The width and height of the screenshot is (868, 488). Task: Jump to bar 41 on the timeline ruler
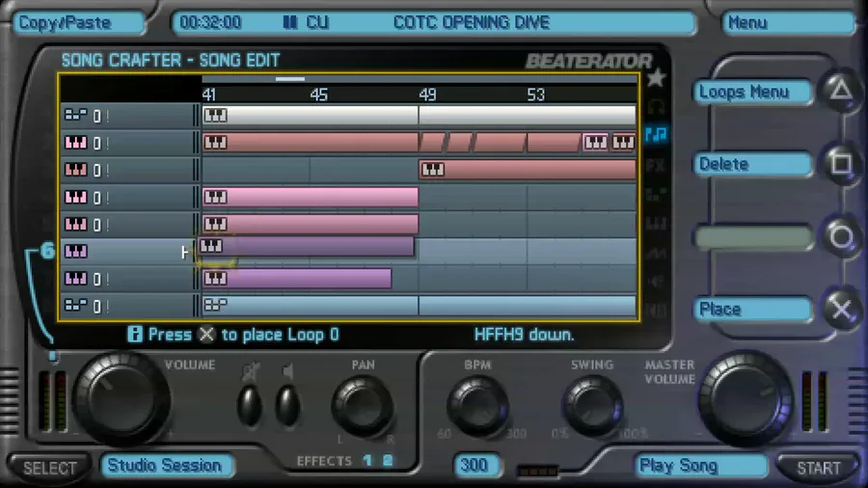point(208,95)
